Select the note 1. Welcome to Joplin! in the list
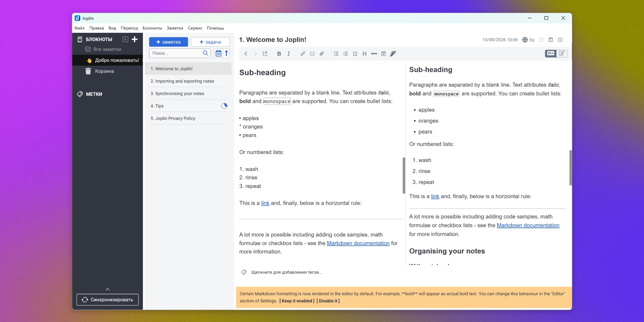 pyautogui.click(x=188, y=69)
